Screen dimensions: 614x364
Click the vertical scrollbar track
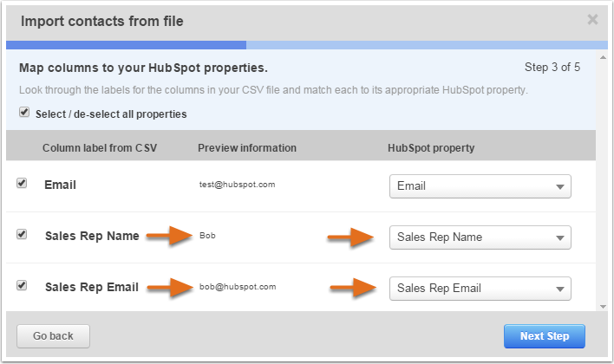tap(603, 182)
